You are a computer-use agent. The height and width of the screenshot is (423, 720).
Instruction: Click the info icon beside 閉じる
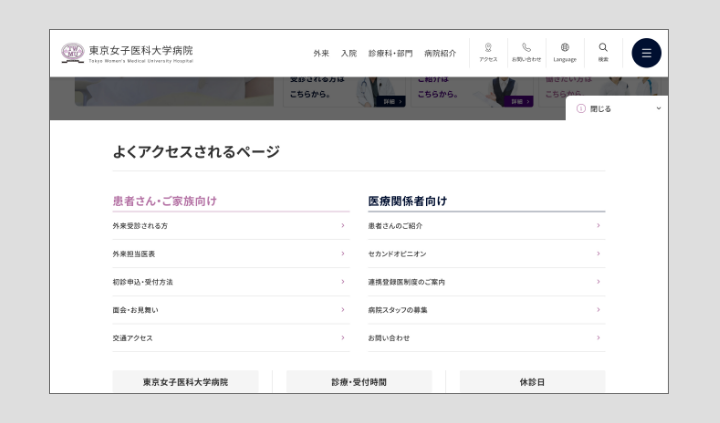[581, 108]
